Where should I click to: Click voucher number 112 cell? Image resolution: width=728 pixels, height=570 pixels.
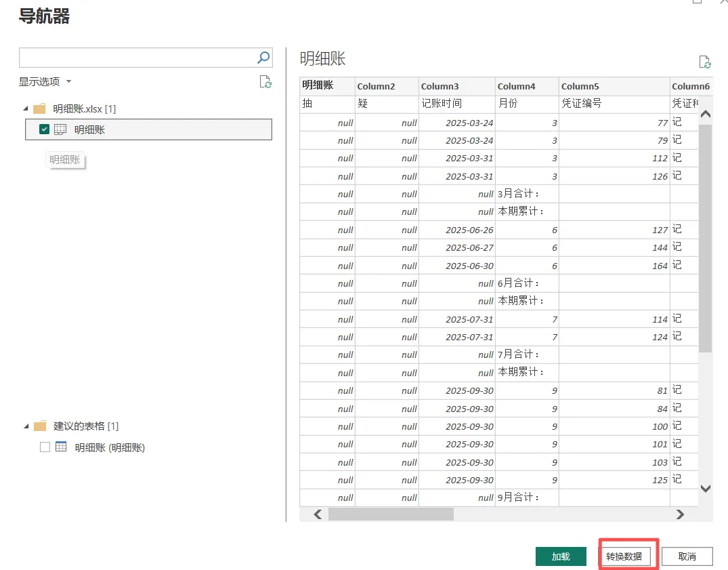[614, 158]
